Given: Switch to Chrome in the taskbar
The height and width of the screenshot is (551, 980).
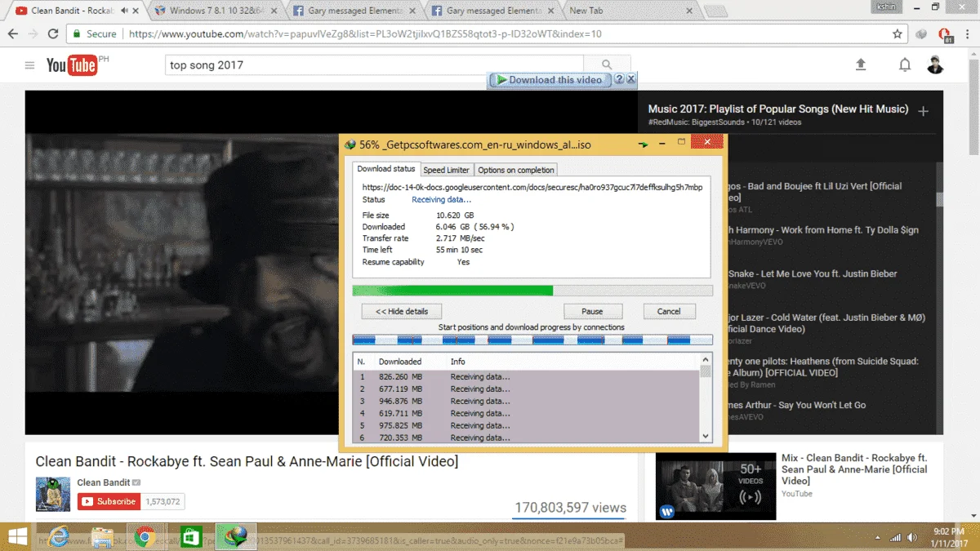Looking at the screenshot, I should 146,536.
